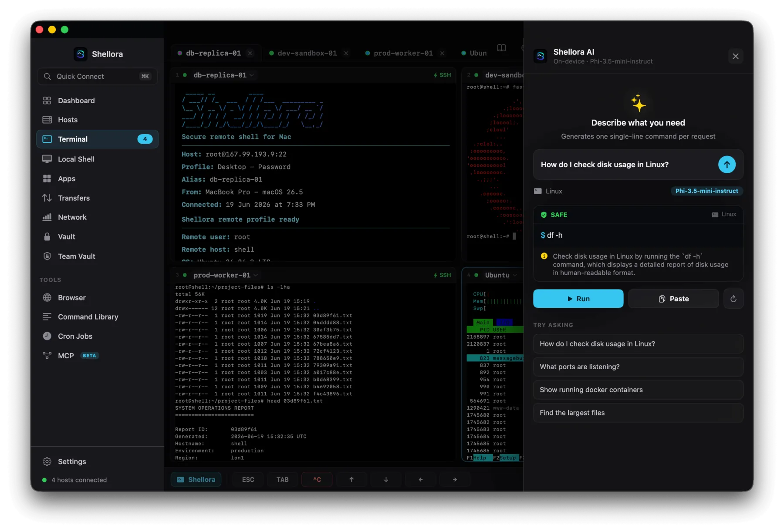Click the Quick Connect search field

[x=97, y=76]
